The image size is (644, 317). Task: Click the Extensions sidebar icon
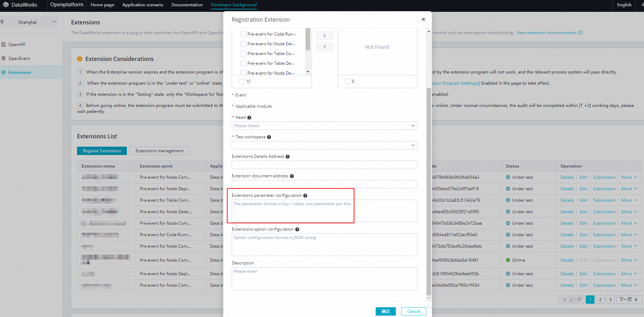3,72
